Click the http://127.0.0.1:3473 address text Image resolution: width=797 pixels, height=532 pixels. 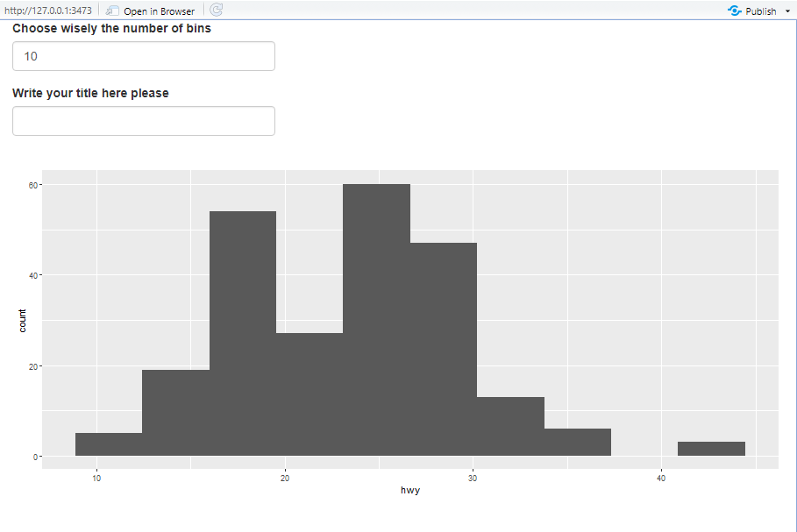coord(48,11)
